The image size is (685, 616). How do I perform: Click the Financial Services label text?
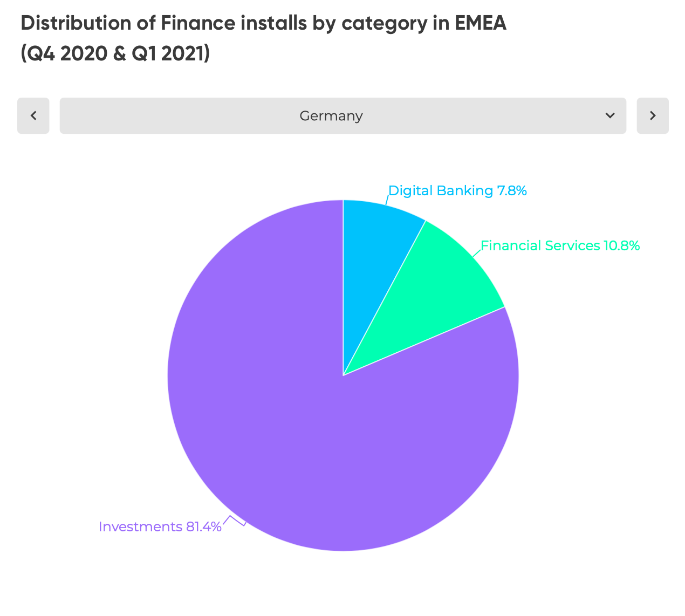click(540, 245)
